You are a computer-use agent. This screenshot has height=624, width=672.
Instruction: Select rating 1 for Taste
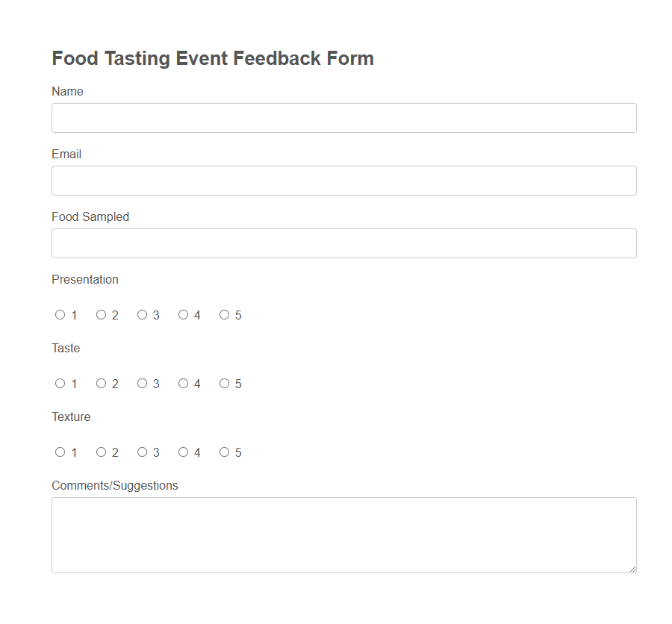click(x=60, y=383)
